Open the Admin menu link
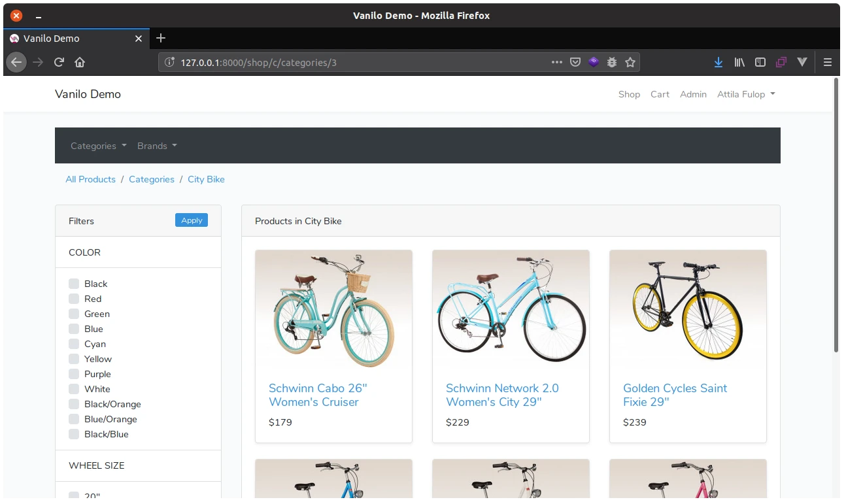This screenshot has height=504, width=846. (693, 94)
